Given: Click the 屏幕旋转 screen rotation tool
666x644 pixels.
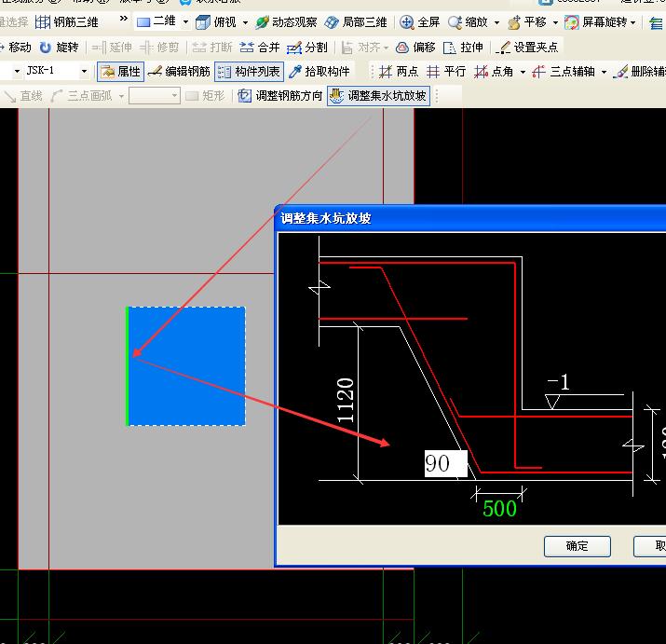Looking at the screenshot, I should pyautogui.click(x=595, y=22).
